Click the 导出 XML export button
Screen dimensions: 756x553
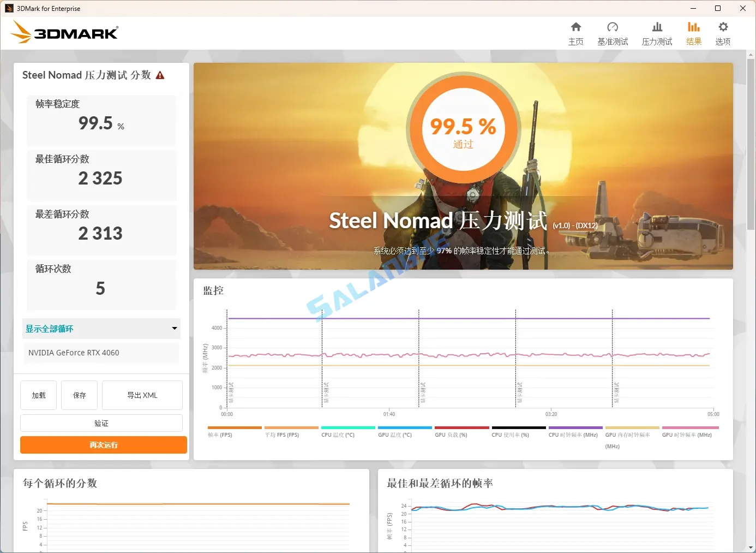tap(142, 395)
